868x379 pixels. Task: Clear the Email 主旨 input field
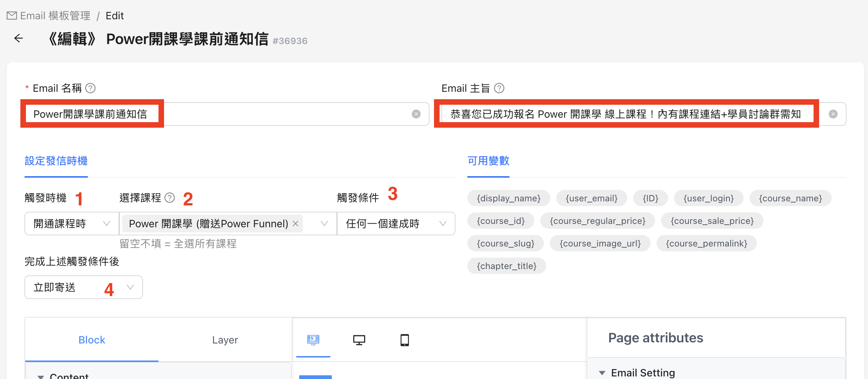pyautogui.click(x=833, y=114)
